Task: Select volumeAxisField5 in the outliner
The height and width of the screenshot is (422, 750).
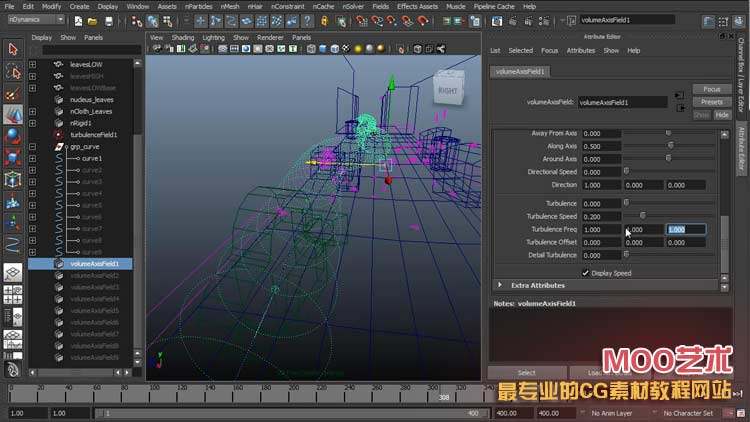Action: [x=95, y=310]
